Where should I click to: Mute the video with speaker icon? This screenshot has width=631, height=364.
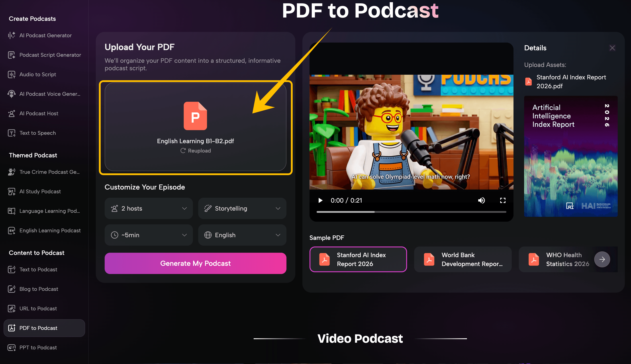(x=481, y=200)
